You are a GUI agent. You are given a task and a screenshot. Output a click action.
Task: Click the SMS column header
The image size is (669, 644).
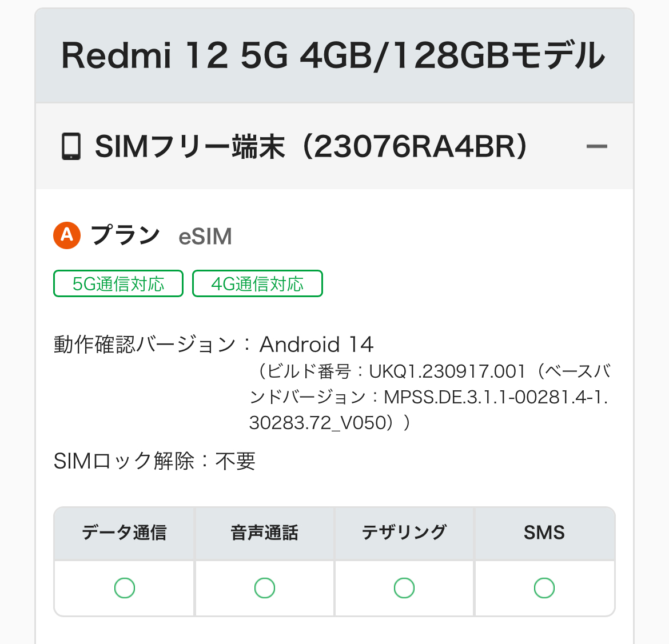(x=544, y=533)
